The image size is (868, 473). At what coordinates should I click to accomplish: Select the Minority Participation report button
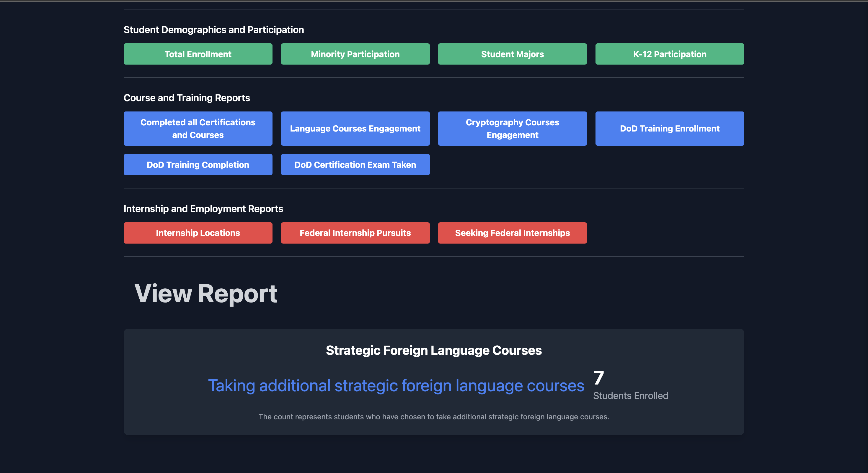pos(355,54)
